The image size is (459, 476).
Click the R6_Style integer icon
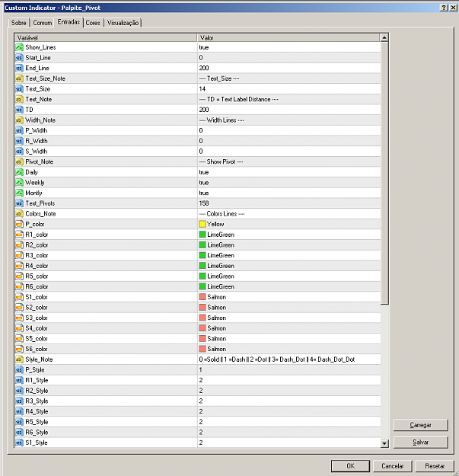click(x=20, y=433)
